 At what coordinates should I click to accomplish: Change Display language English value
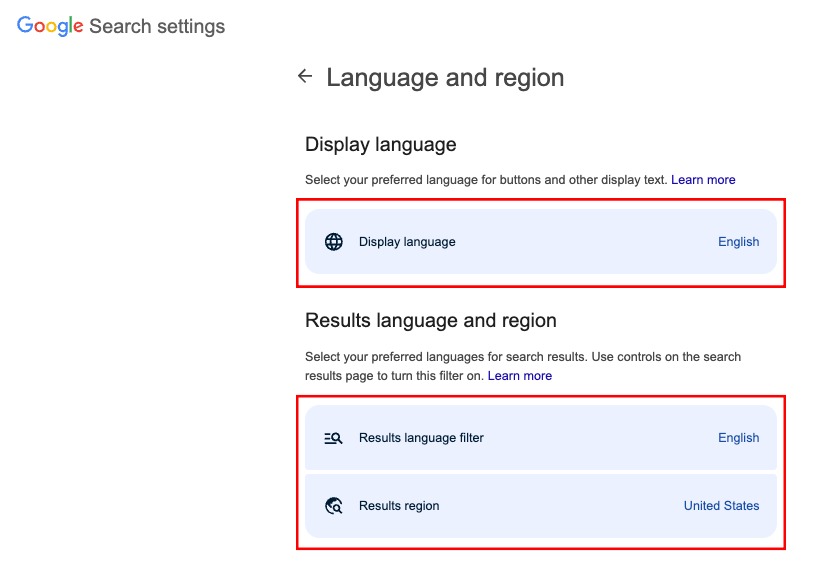pos(738,242)
